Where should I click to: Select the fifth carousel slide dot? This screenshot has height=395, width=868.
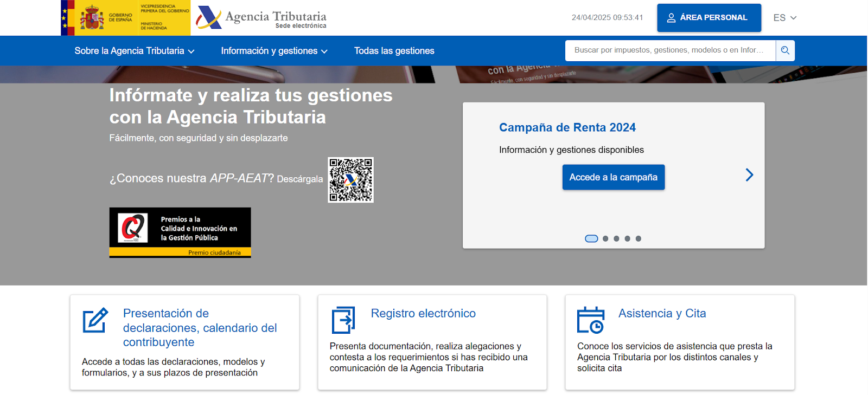[x=639, y=239]
